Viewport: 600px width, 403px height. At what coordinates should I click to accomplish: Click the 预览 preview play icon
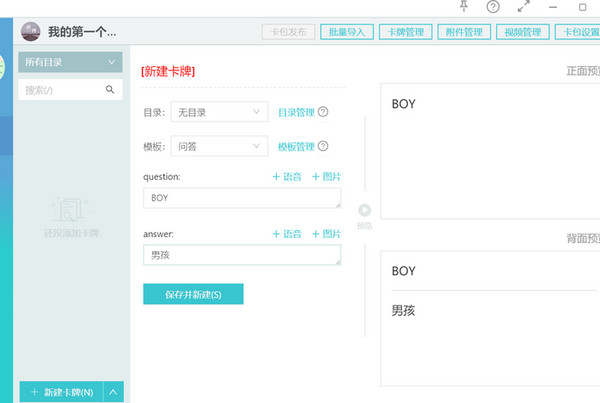(365, 210)
